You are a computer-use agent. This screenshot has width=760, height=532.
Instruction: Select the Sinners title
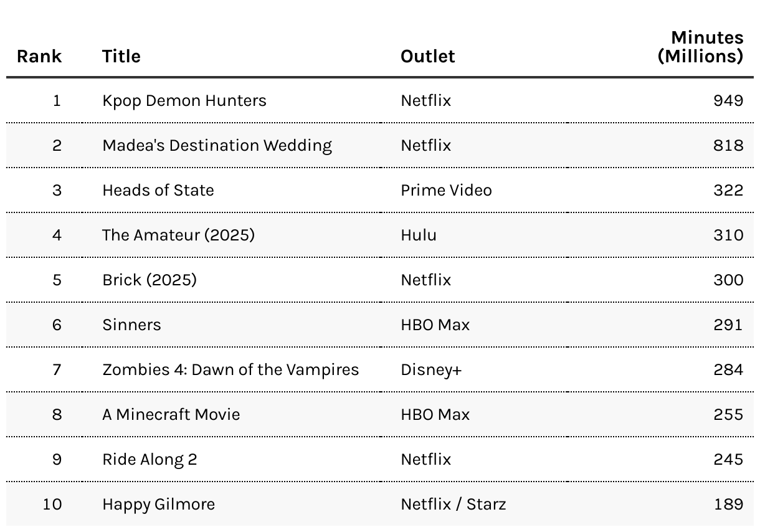coord(131,325)
